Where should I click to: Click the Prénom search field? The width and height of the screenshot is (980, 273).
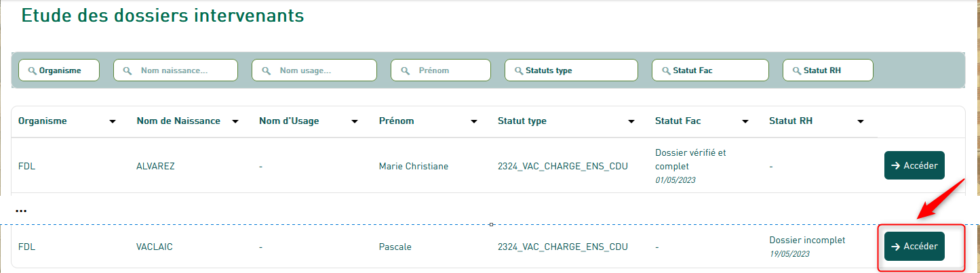pos(441,70)
